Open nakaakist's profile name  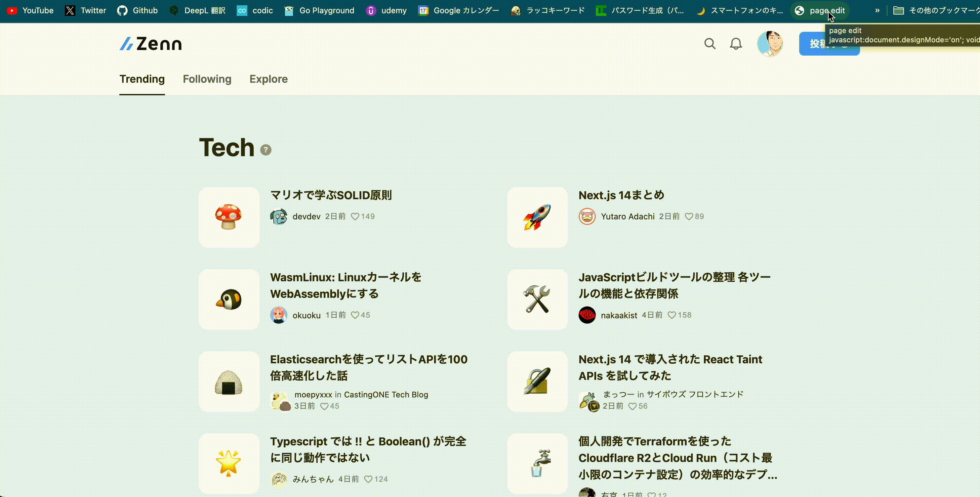(619, 315)
